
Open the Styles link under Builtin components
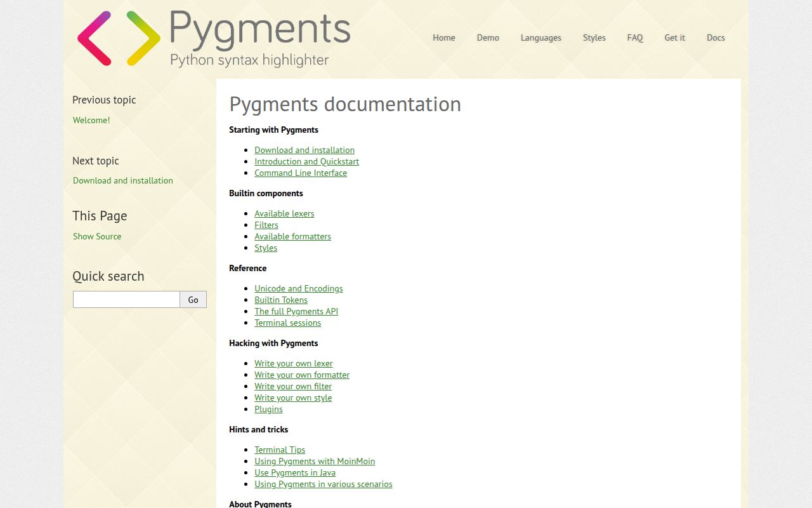point(266,248)
